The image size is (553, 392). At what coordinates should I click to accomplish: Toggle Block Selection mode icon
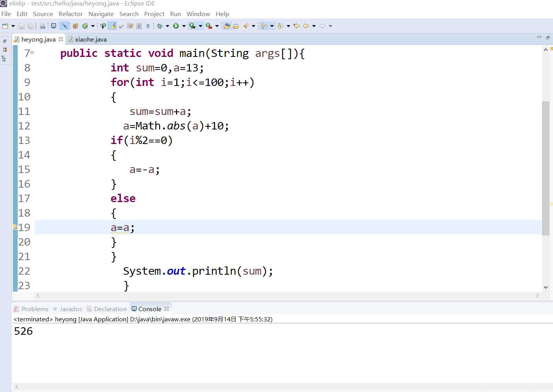click(x=139, y=26)
